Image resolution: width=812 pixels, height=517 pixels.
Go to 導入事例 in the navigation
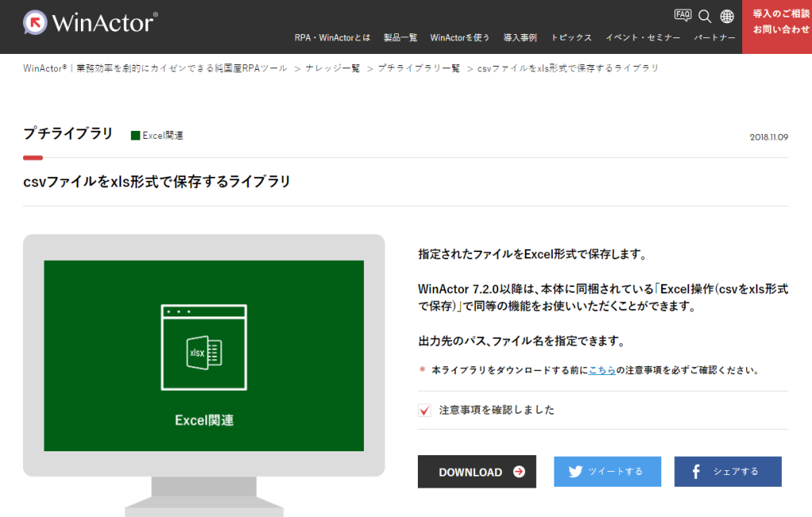(x=520, y=38)
